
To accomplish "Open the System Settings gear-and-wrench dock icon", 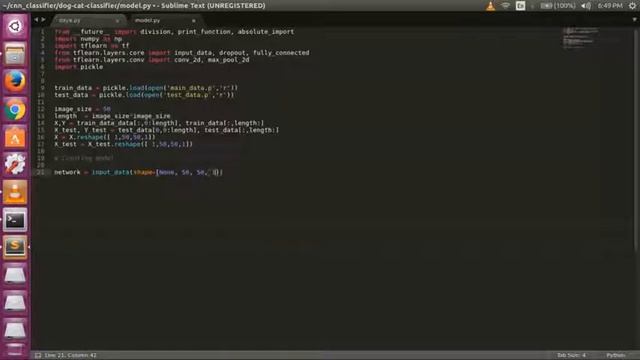I will coord(15,164).
